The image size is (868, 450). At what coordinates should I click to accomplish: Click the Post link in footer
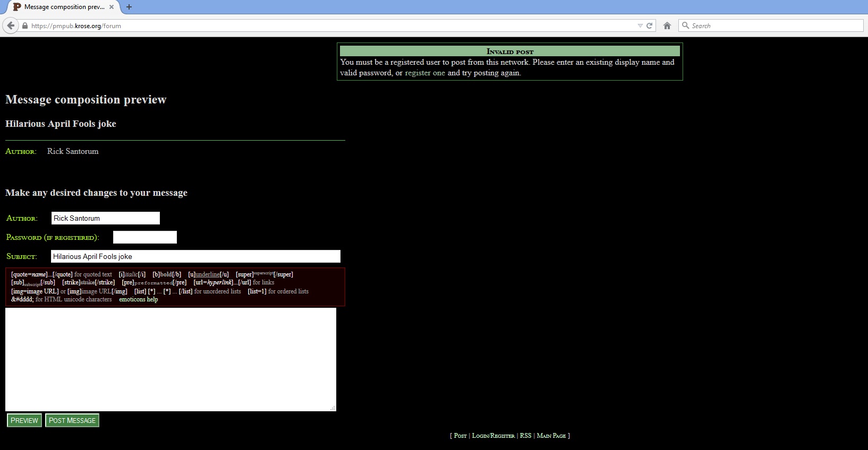(x=460, y=436)
